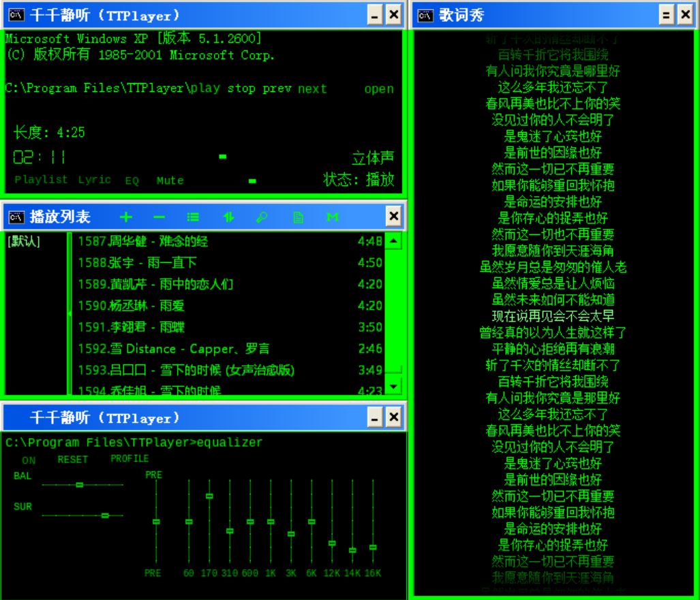This screenshot has width=700, height=600.
Task: Select track 1591.李翊君 - 雨蝶
Action: point(230,327)
